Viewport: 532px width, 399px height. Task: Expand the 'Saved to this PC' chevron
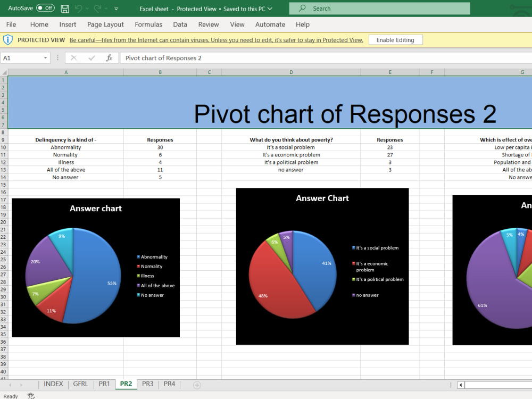coord(270,9)
